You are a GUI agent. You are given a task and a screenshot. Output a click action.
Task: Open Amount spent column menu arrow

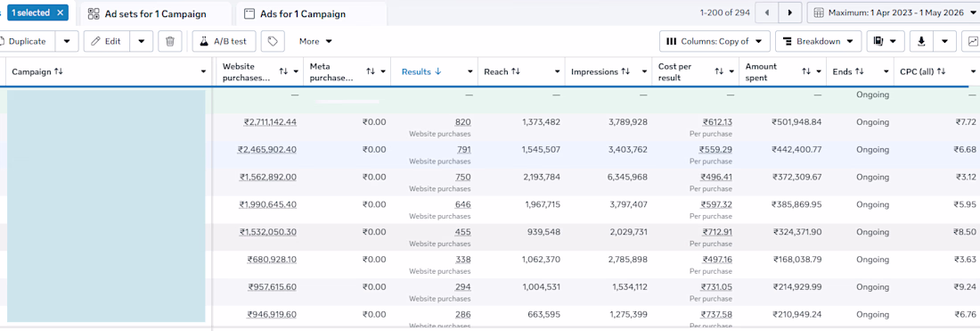point(819,72)
